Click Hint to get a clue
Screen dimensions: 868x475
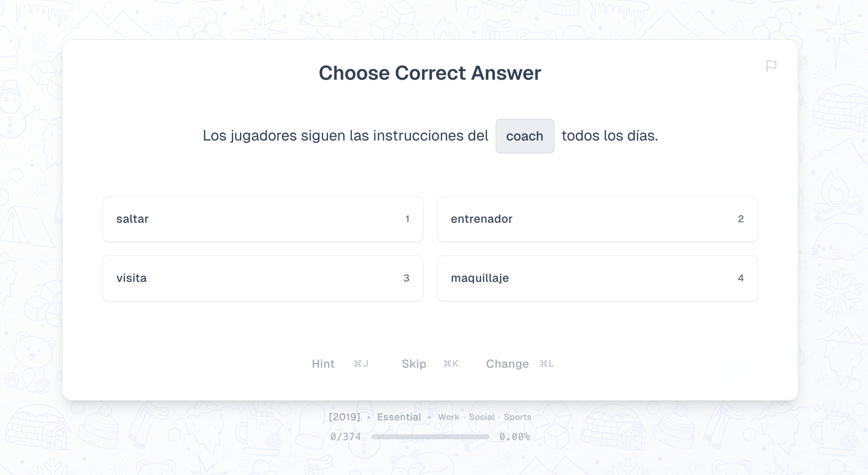(x=323, y=364)
